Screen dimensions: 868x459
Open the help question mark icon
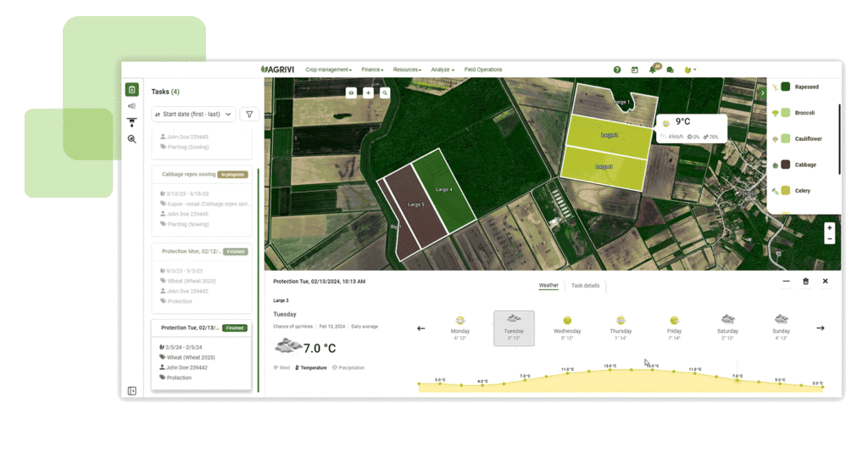(617, 70)
